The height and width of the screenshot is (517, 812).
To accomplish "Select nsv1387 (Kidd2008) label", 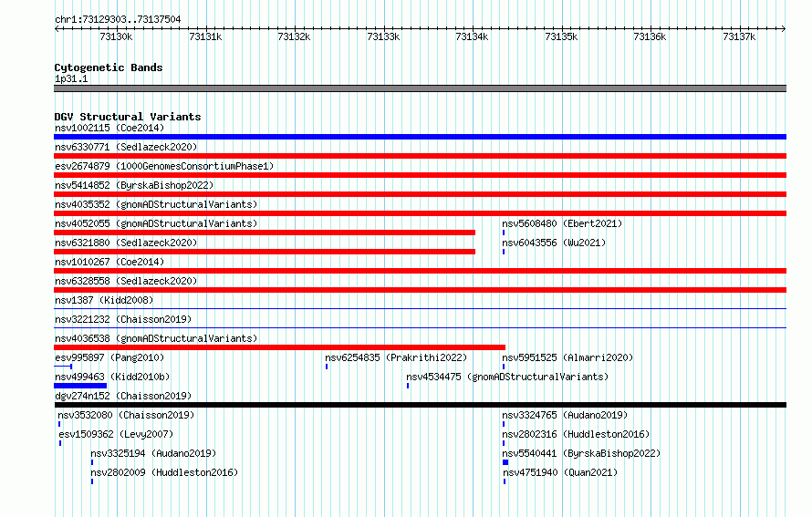I will pos(104,300).
